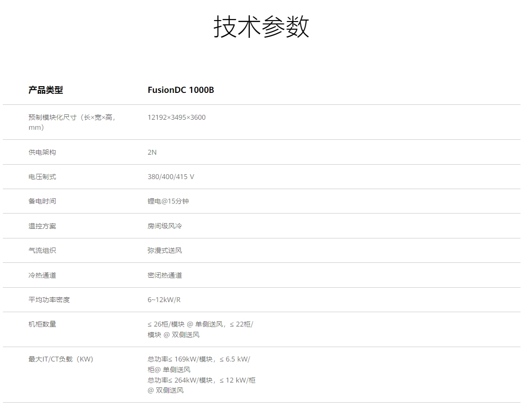Screen dimensions: 532x406
Task: Click the 锂电@15分钟 backup value
Action: 168,201
